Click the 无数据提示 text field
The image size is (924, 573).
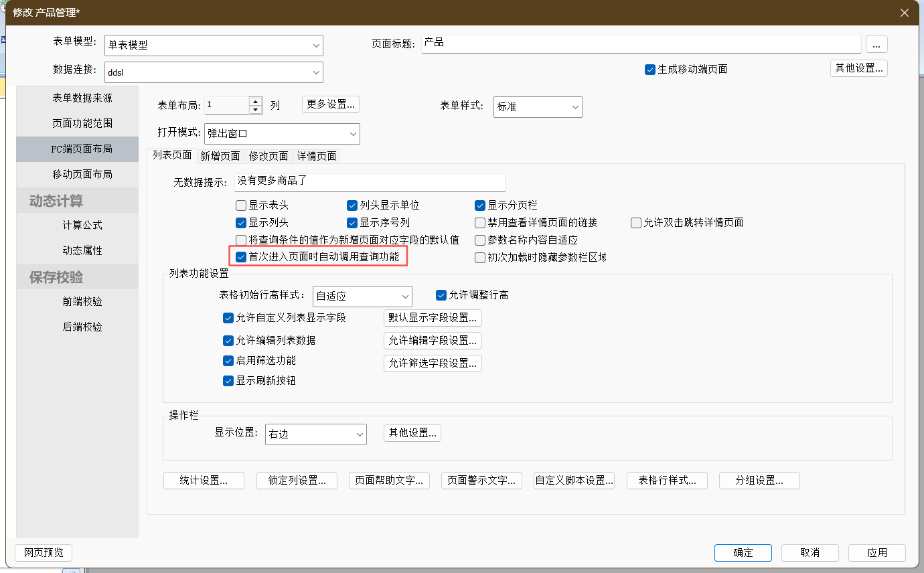click(370, 182)
